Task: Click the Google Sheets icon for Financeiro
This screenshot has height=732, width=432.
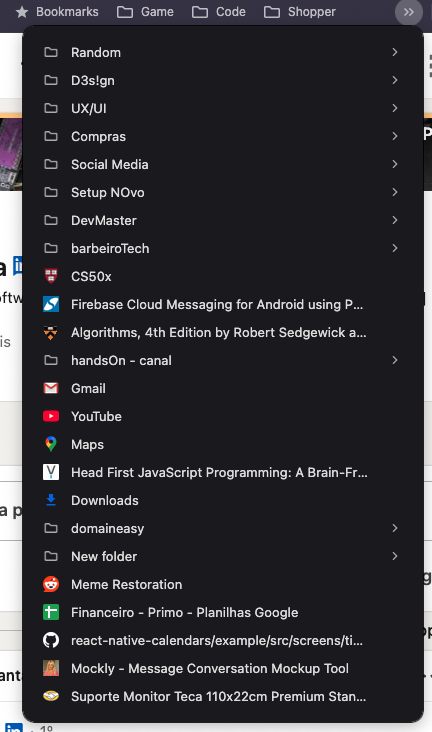Action: tap(51, 612)
